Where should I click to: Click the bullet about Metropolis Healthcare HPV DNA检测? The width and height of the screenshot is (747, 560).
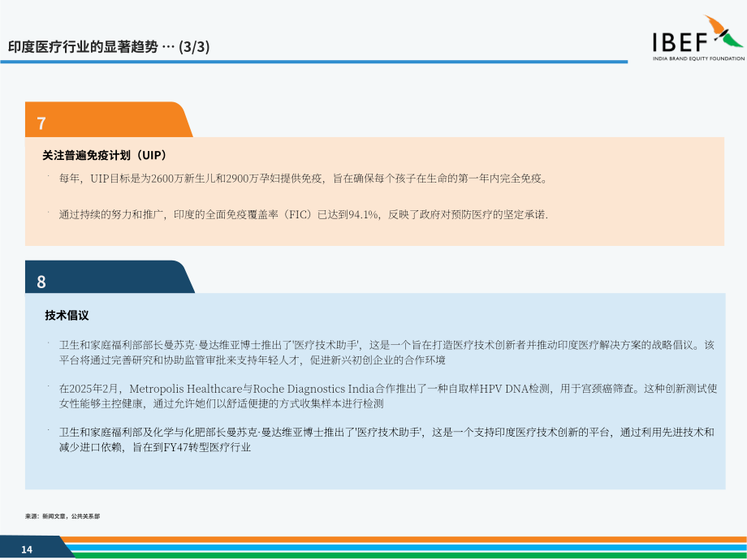tap(388, 396)
